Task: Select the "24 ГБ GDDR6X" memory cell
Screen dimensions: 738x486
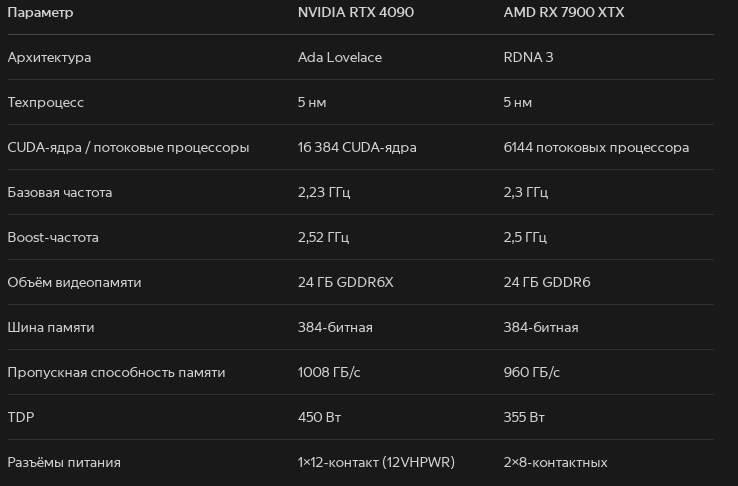Action: click(345, 282)
